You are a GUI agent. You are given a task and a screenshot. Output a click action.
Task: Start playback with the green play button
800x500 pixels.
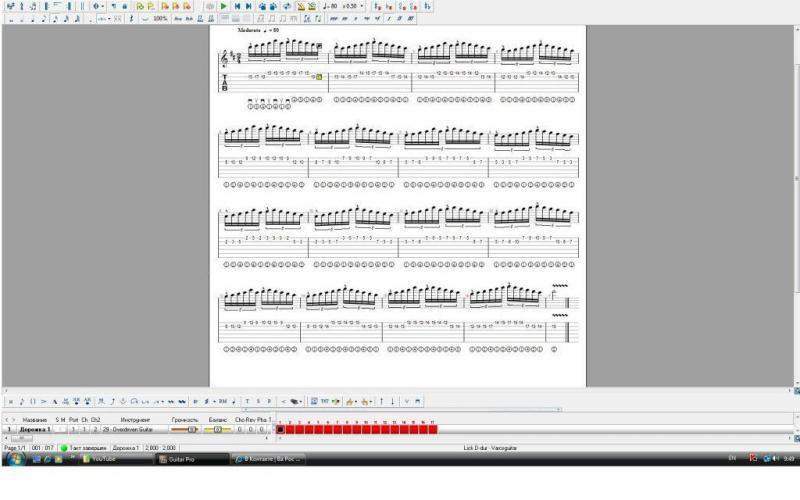tap(223, 6)
